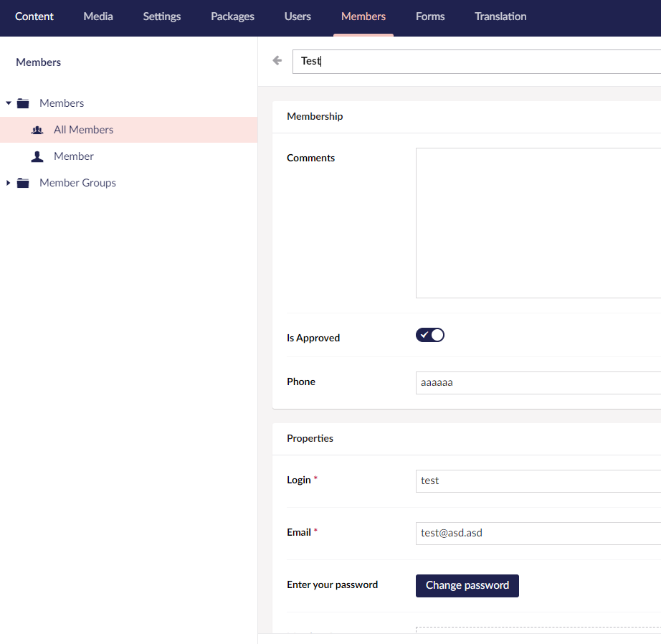
Task: Click the All Members group icon
Action: (x=37, y=129)
